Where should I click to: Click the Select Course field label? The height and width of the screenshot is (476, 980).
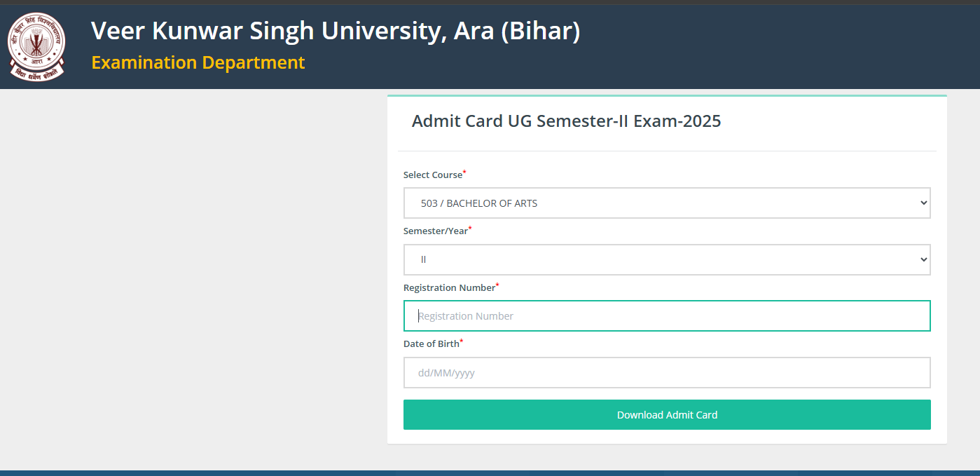(432, 175)
